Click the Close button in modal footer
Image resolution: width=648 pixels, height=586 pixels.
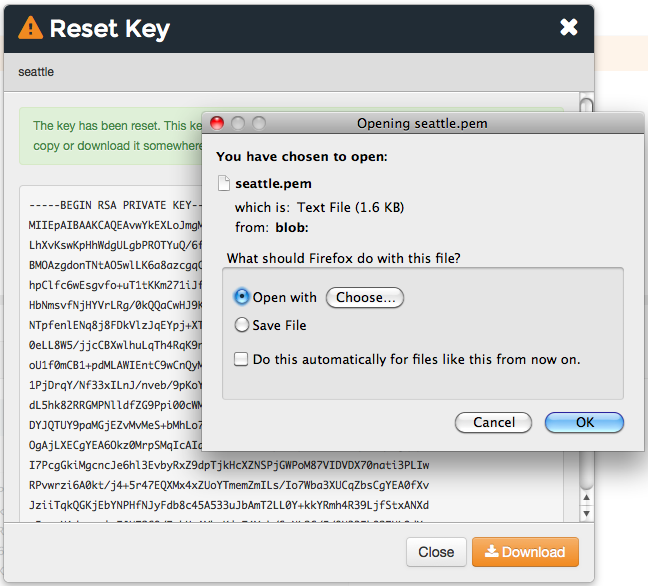(436, 552)
